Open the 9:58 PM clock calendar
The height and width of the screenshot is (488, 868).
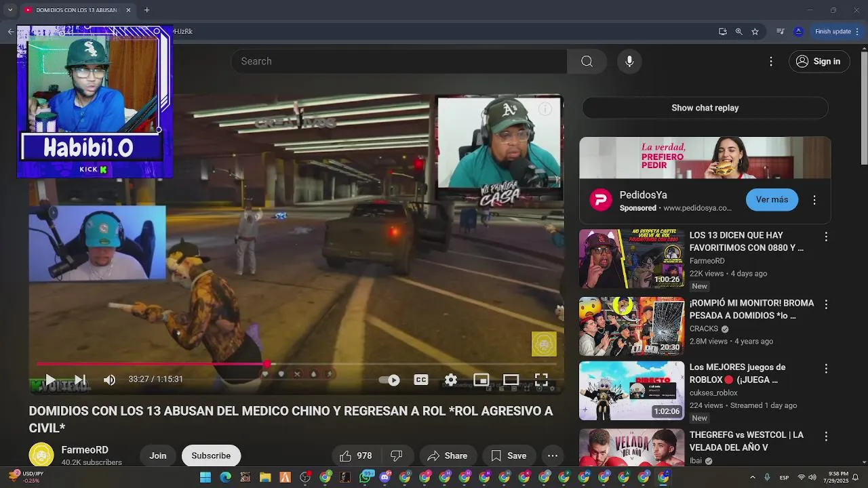(x=836, y=477)
